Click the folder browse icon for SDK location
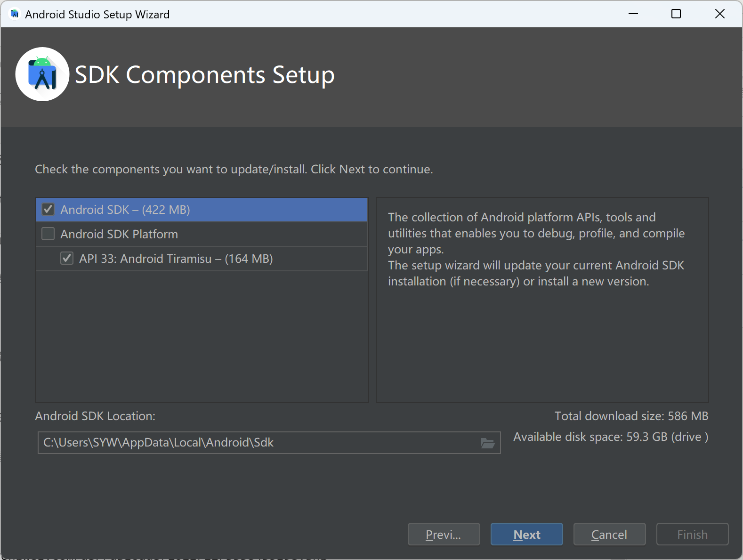This screenshot has height=560, width=743. pos(488,443)
